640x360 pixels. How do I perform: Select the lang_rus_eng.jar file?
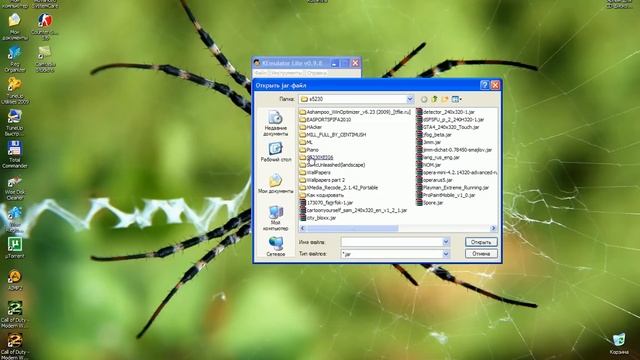click(438, 157)
